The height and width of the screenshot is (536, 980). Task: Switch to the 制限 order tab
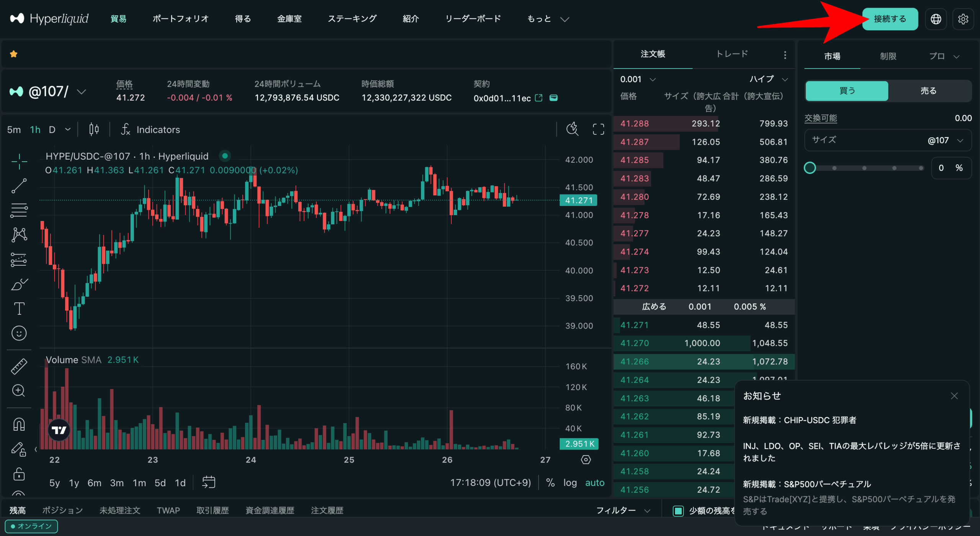[888, 56]
